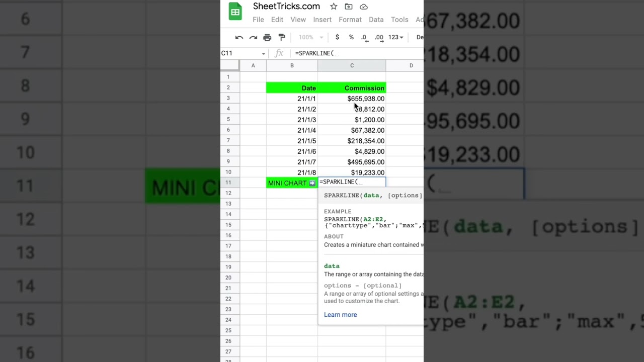Screen dimensions: 644x362
Task: Click the Undo arrow icon
Action: click(x=239, y=37)
